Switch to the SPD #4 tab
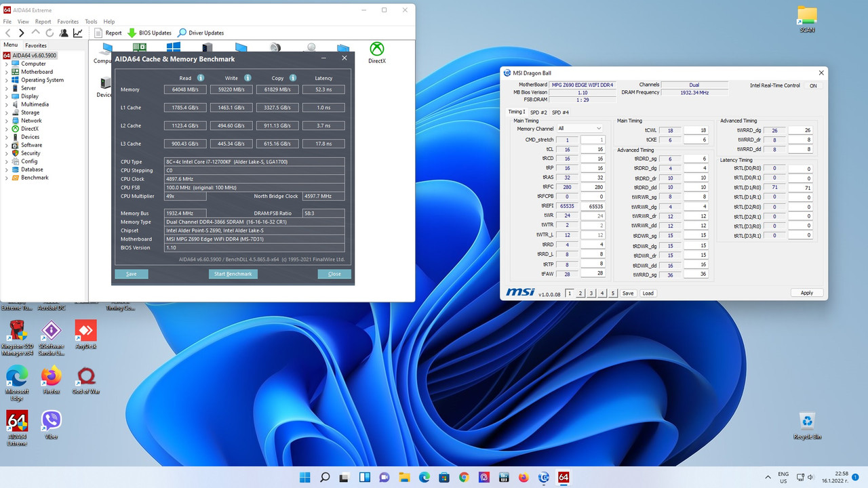 [x=560, y=113]
